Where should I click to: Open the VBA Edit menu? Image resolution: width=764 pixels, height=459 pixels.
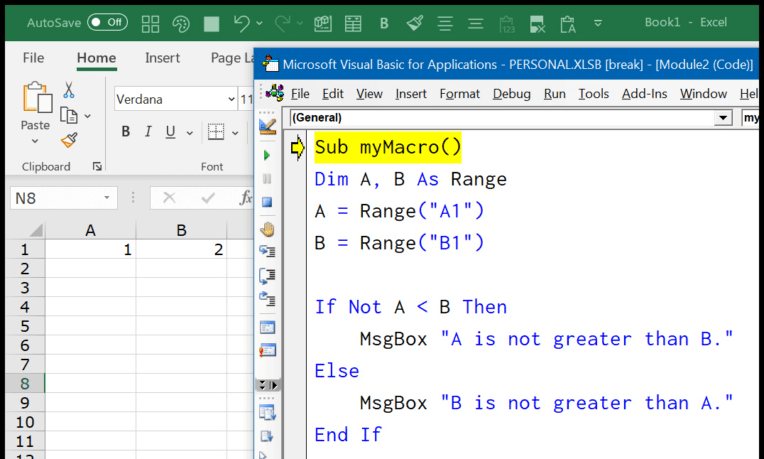pos(333,94)
